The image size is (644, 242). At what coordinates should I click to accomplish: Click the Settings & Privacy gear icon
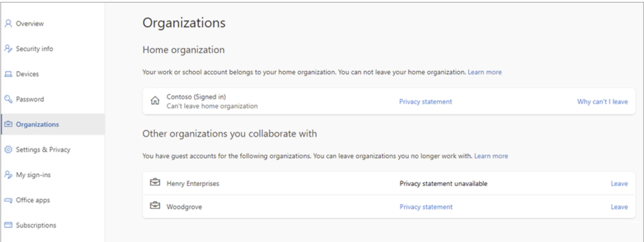click(8, 150)
